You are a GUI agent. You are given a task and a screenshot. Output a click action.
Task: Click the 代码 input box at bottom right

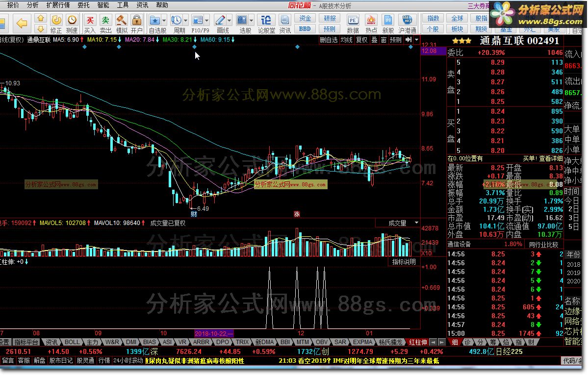pos(572,360)
